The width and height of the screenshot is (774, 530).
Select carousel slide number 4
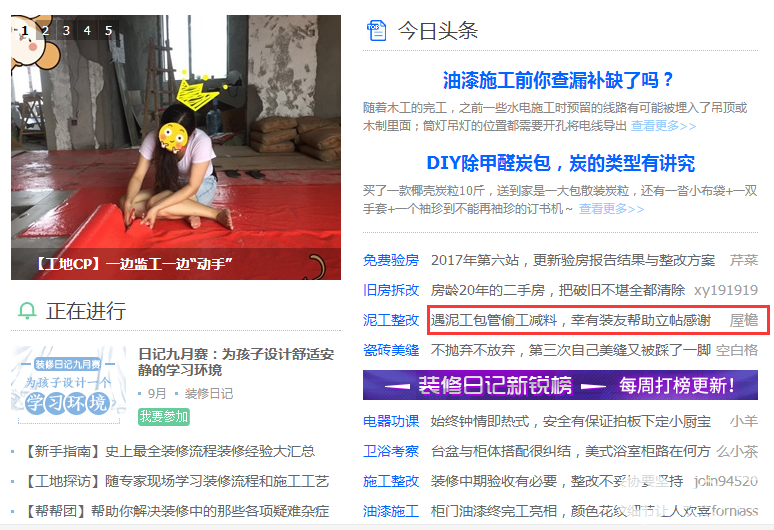pos(87,31)
